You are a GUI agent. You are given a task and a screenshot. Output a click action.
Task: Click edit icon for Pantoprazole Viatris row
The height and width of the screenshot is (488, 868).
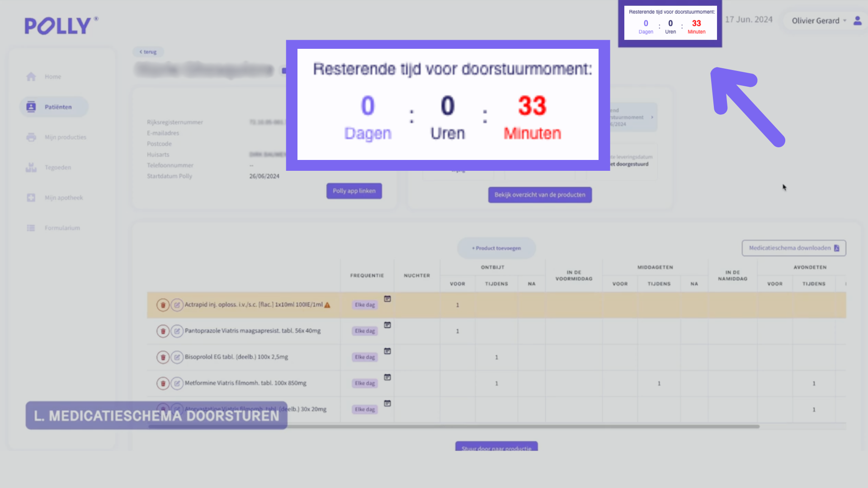(177, 331)
